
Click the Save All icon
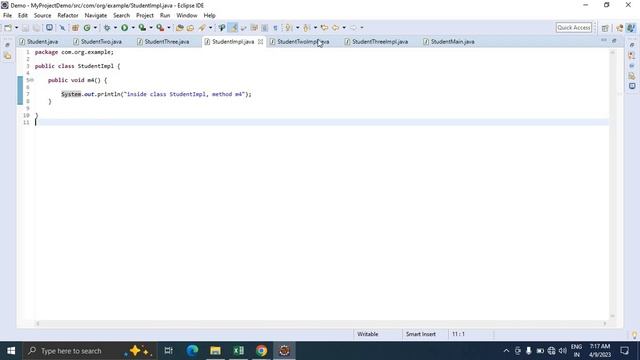[x=36, y=28]
